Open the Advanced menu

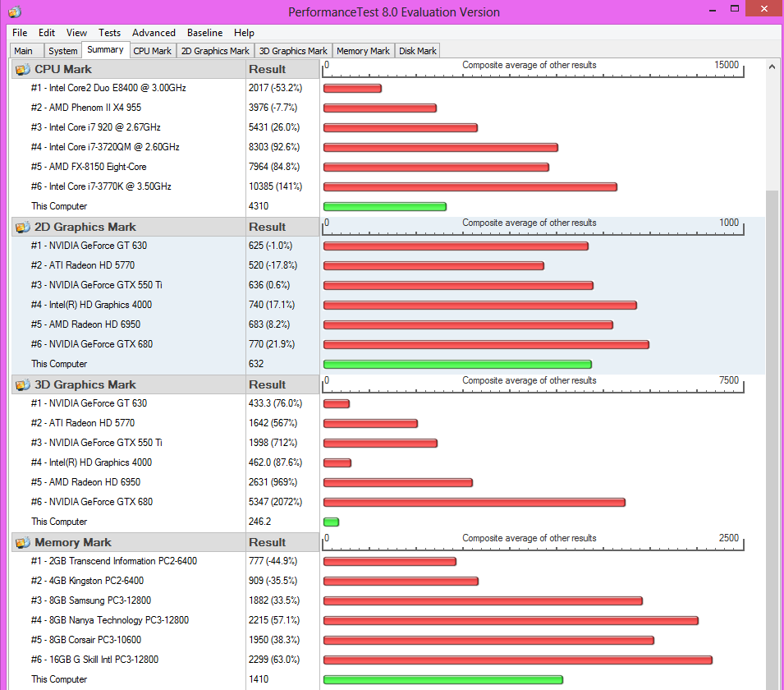tap(154, 33)
